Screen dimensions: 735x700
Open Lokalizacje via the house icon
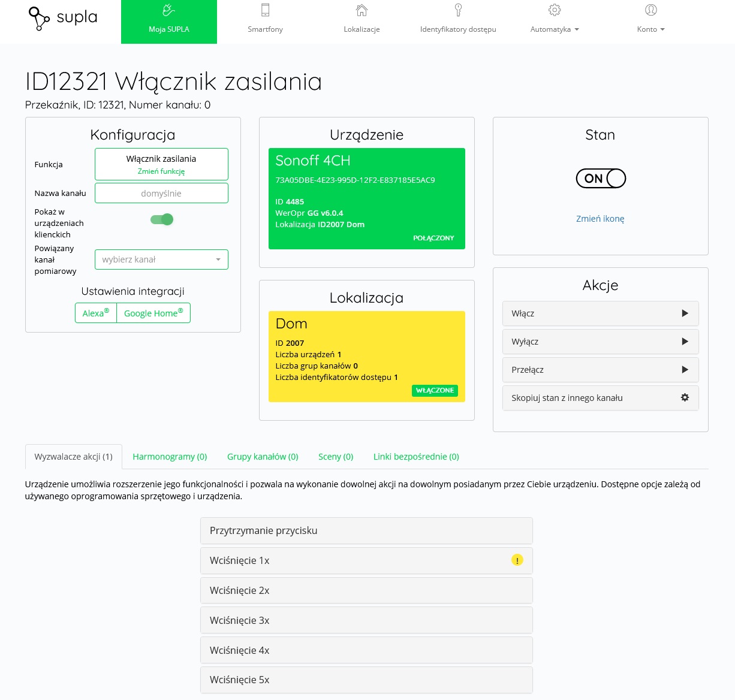[361, 10]
